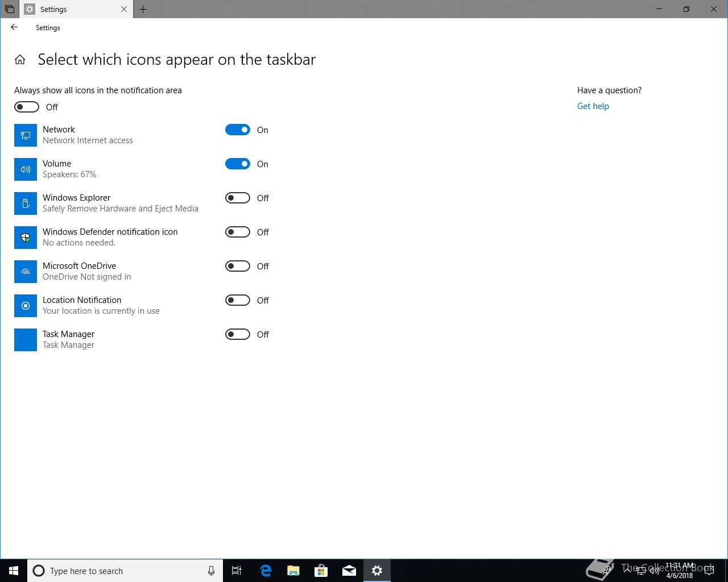Click the Network app icon tile
The image size is (728, 582).
[x=26, y=135]
